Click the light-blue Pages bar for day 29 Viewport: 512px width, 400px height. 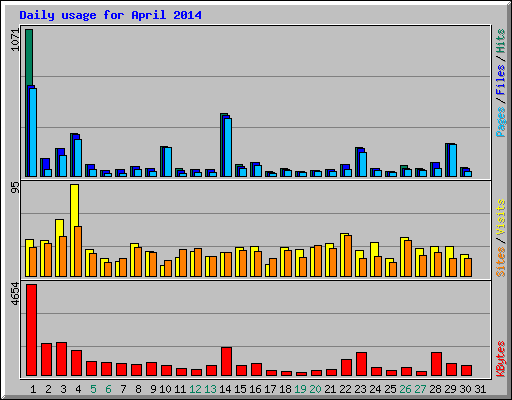point(453,160)
